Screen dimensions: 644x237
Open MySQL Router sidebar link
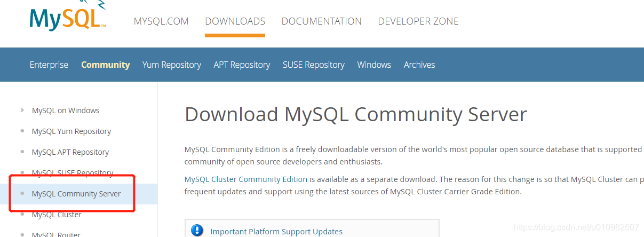point(56,234)
